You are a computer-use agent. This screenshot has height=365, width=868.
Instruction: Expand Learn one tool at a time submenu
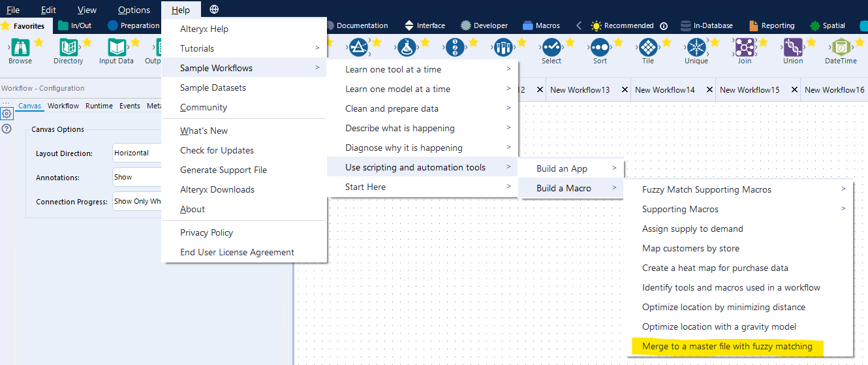point(422,69)
